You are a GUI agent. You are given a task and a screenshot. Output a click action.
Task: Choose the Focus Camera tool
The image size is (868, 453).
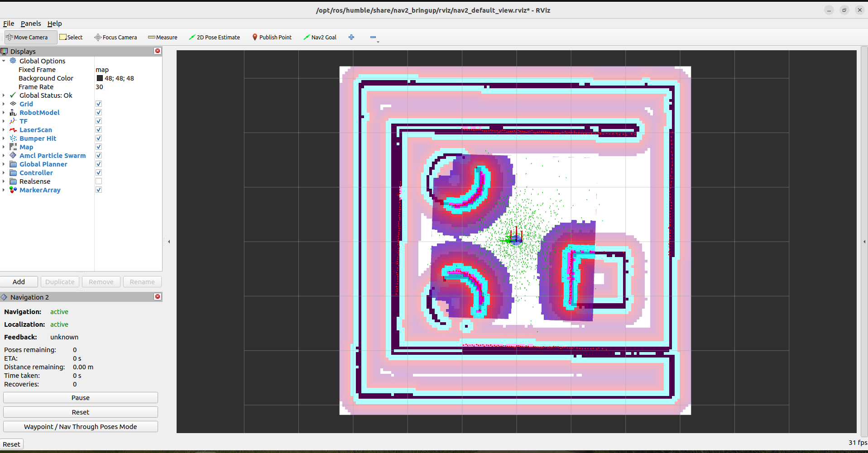[x=115, y=37]
